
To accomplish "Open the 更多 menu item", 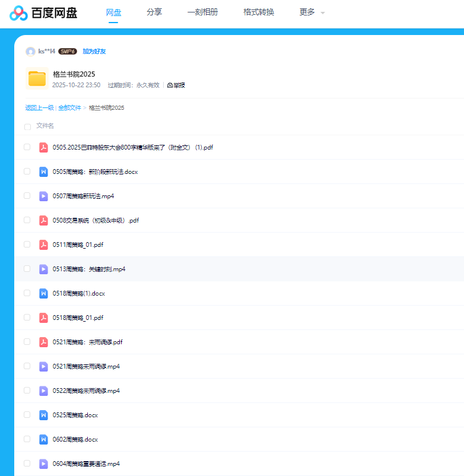I will (307, 12).
